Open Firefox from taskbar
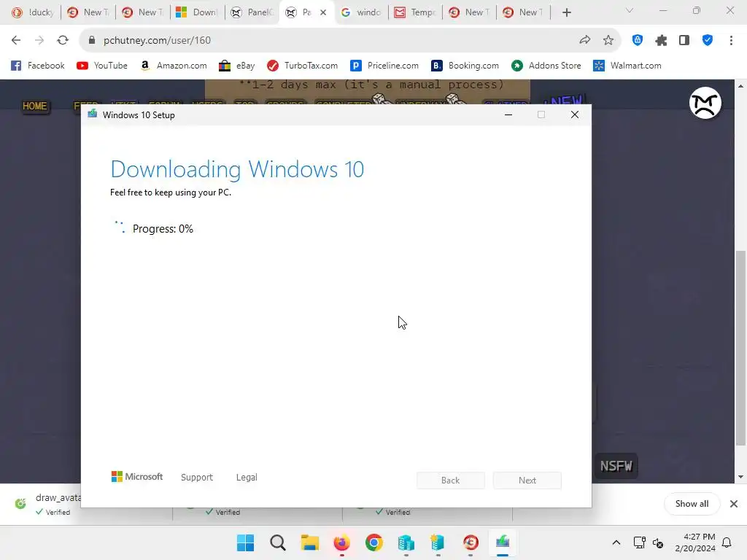The image size is (747, 560). [342, 542]
